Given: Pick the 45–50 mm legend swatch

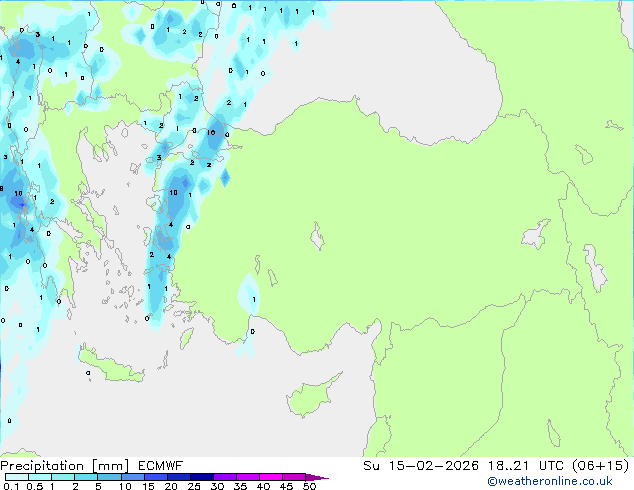Looking at the screenshot, I should click(294, 477).
